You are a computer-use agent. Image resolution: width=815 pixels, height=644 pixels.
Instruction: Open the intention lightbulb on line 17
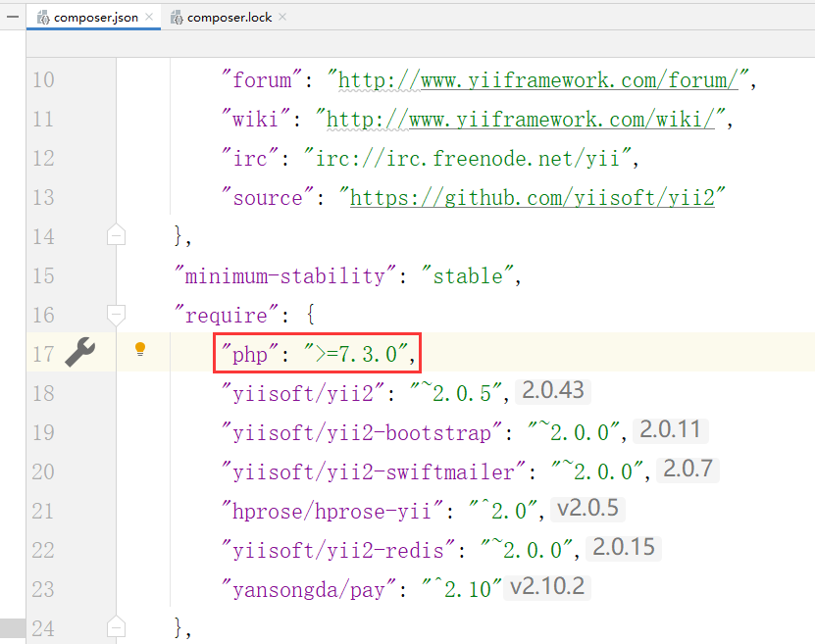point(139,349)
